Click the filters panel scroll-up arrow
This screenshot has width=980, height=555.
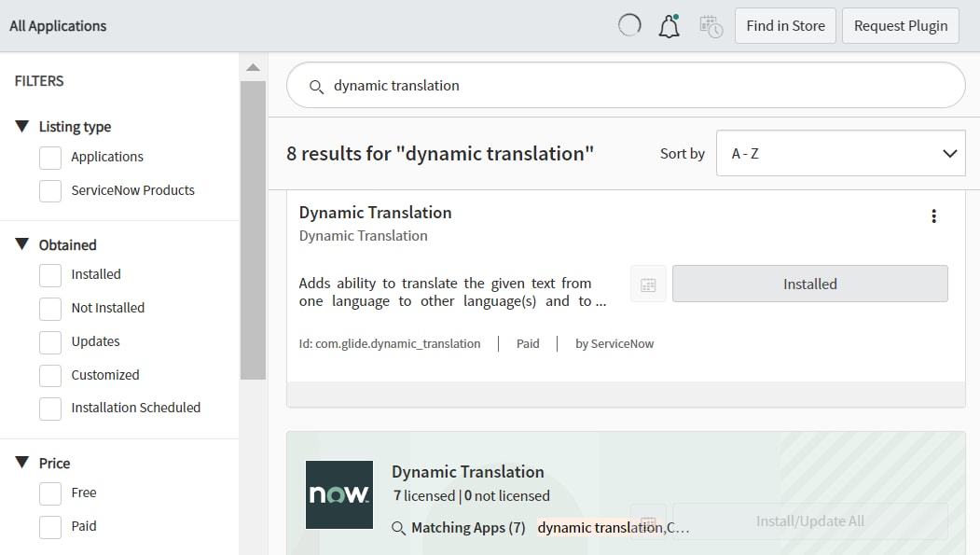[x=253, y=67]
